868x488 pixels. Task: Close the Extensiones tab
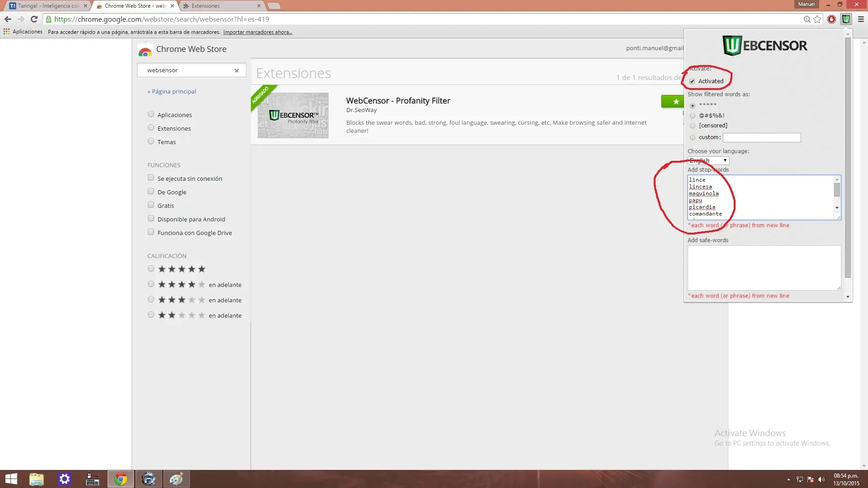click(x=259, y=6)
